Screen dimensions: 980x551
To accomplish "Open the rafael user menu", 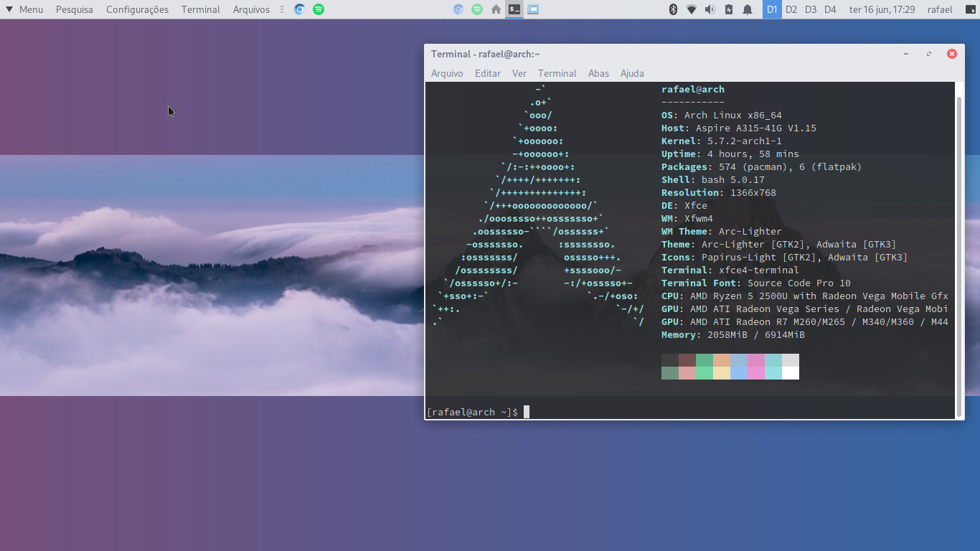I will tap(940, 9).
